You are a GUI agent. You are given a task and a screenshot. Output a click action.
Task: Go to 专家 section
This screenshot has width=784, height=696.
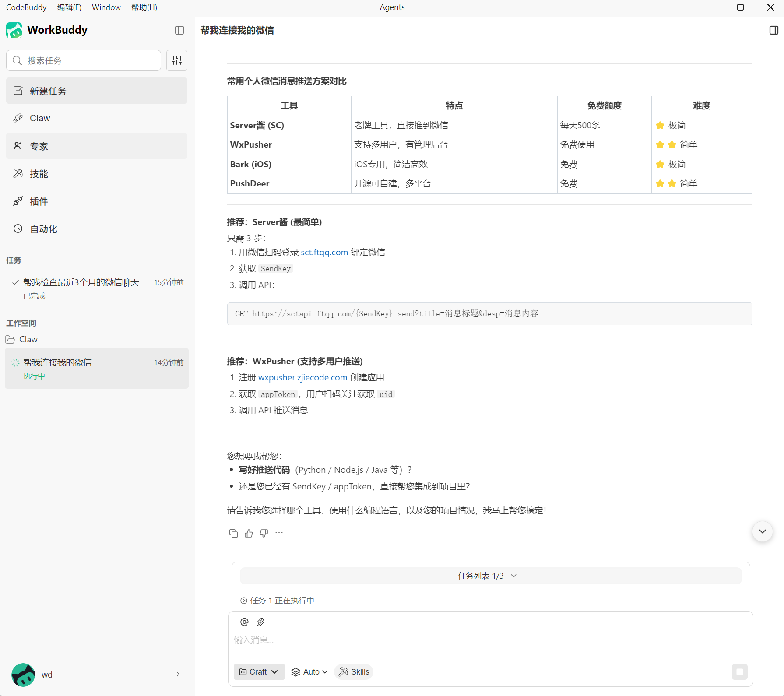click(97, 146)
